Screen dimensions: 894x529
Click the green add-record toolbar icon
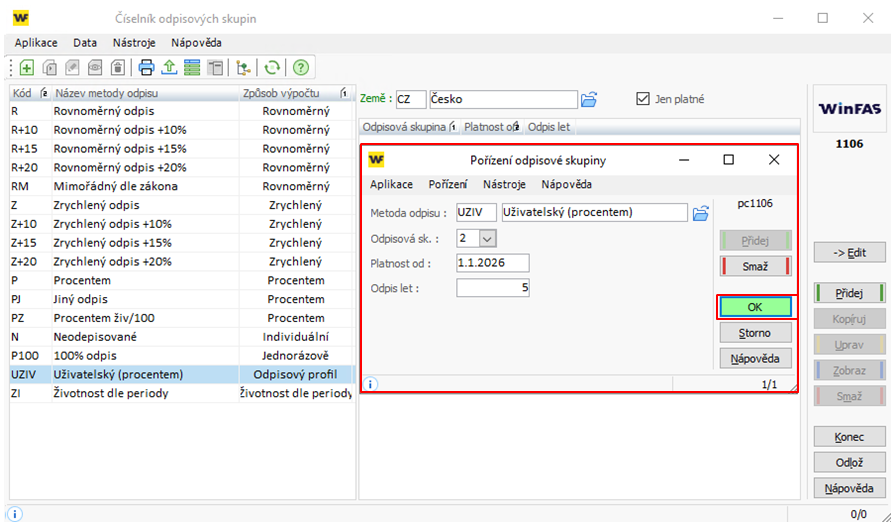point(26,68)
